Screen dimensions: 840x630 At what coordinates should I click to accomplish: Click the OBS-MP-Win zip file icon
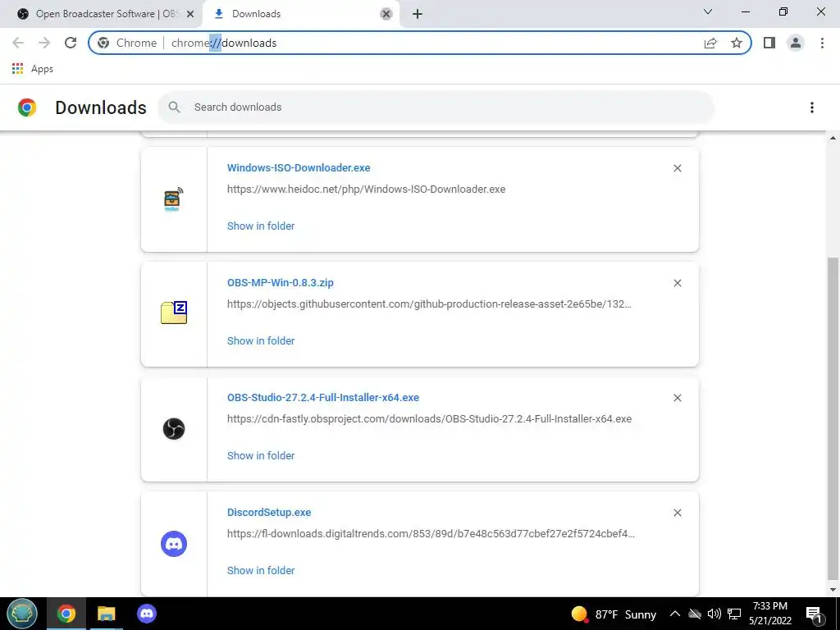coord(174,313)
